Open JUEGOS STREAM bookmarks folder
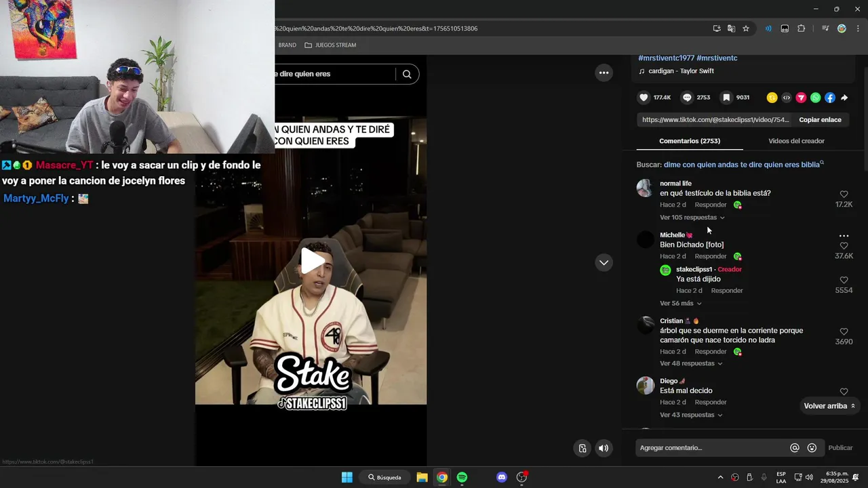The image size is (868, 488). [330, 45]
